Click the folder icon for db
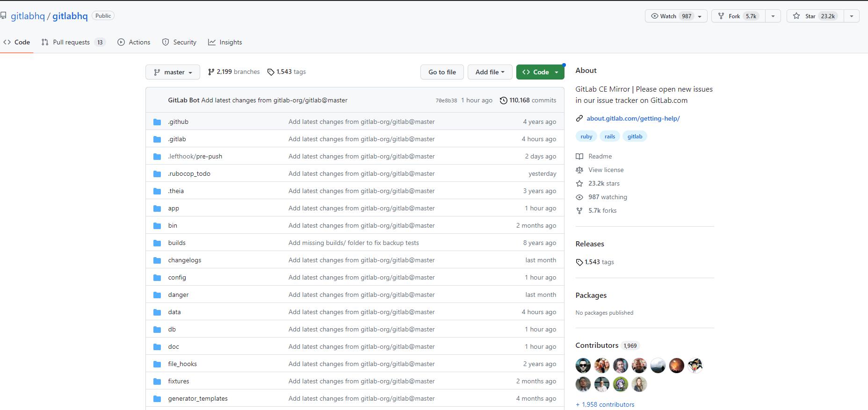868x410 pixels. pyautogui.click(x=157, y=330)
